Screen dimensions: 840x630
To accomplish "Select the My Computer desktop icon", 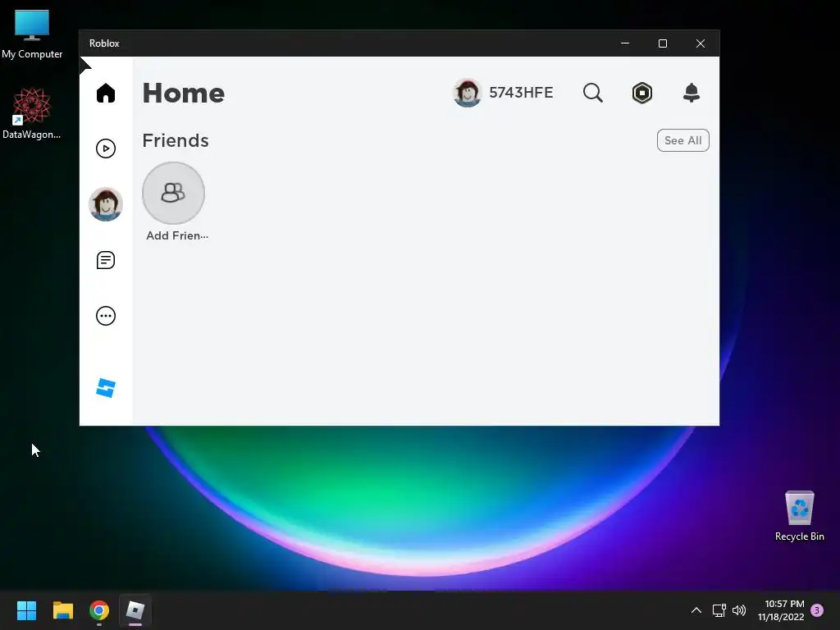I will 32,34.
